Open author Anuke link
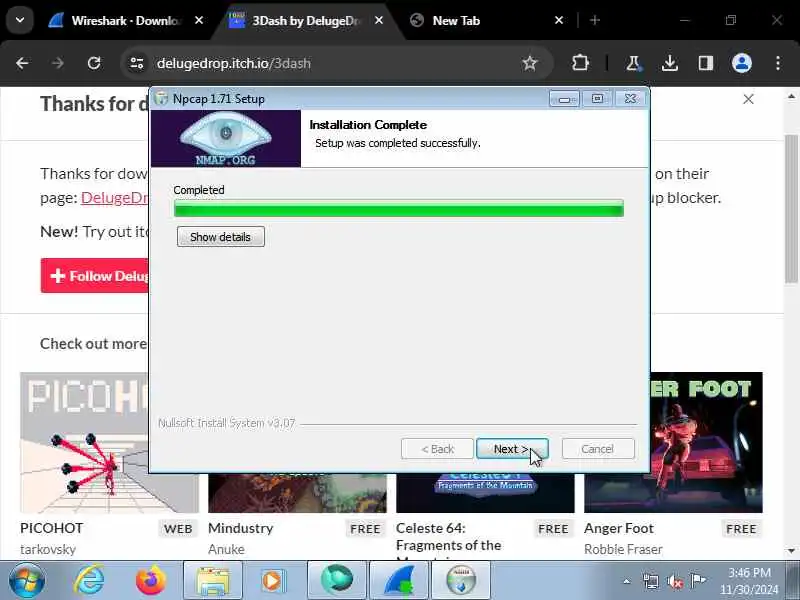The height and width of the screenshot is (600, 800). (226, 549)
